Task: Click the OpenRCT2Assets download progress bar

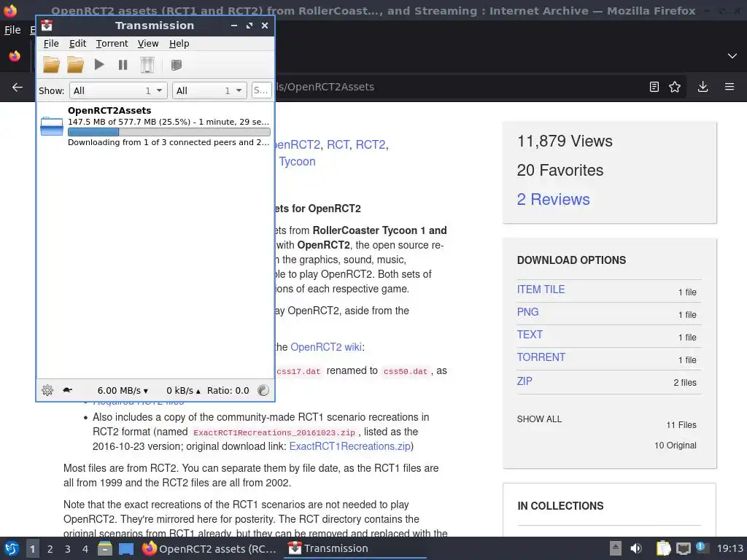Action: [x=169, y=132]
